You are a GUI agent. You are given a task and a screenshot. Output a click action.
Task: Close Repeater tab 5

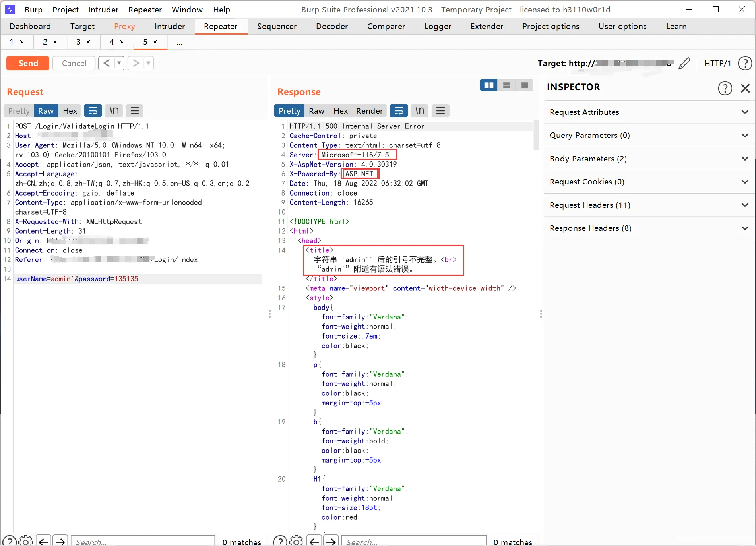pos(155,42)
